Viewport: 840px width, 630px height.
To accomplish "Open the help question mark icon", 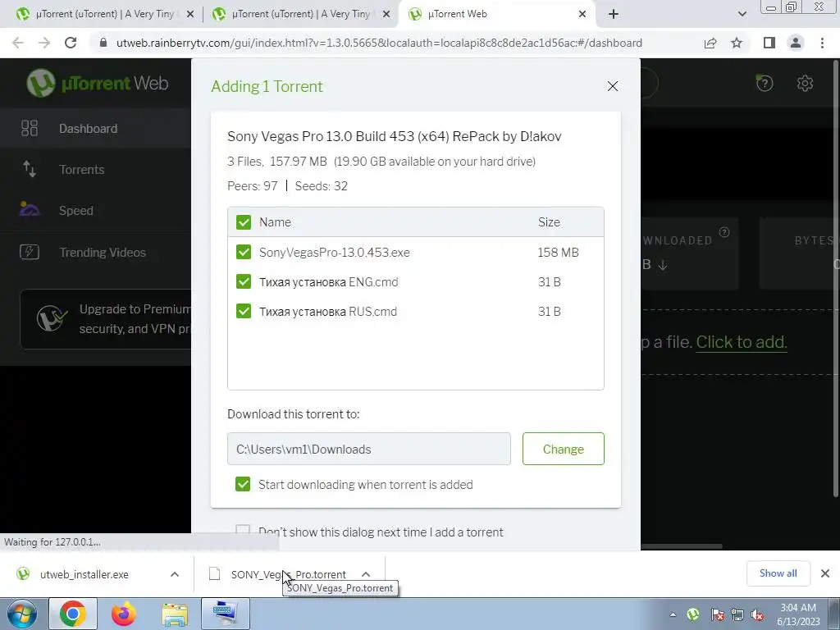I will [765, 83].
